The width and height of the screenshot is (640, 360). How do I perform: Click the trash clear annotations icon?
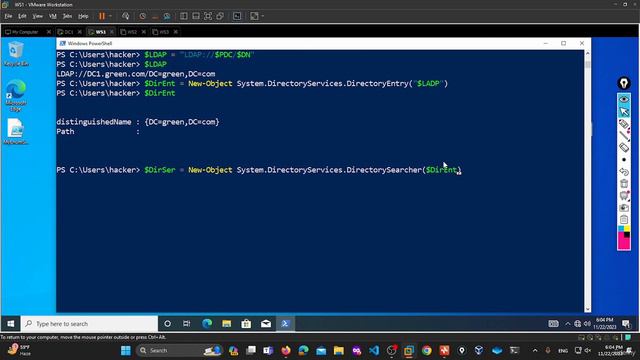(x=624, y=184)
